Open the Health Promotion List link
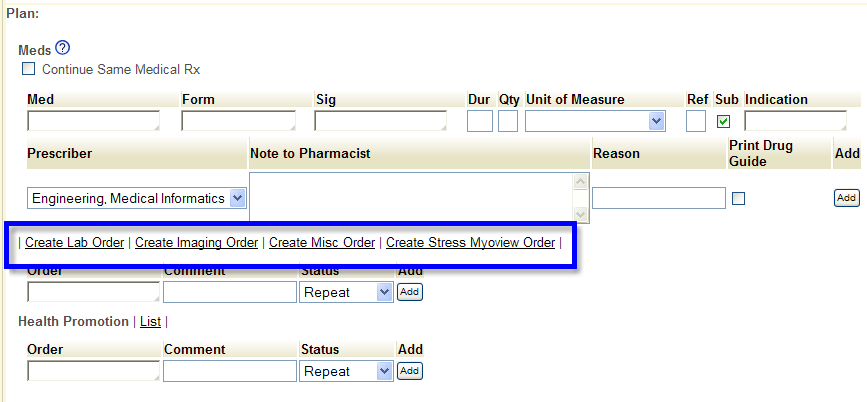867x402 pixels. 150,321
